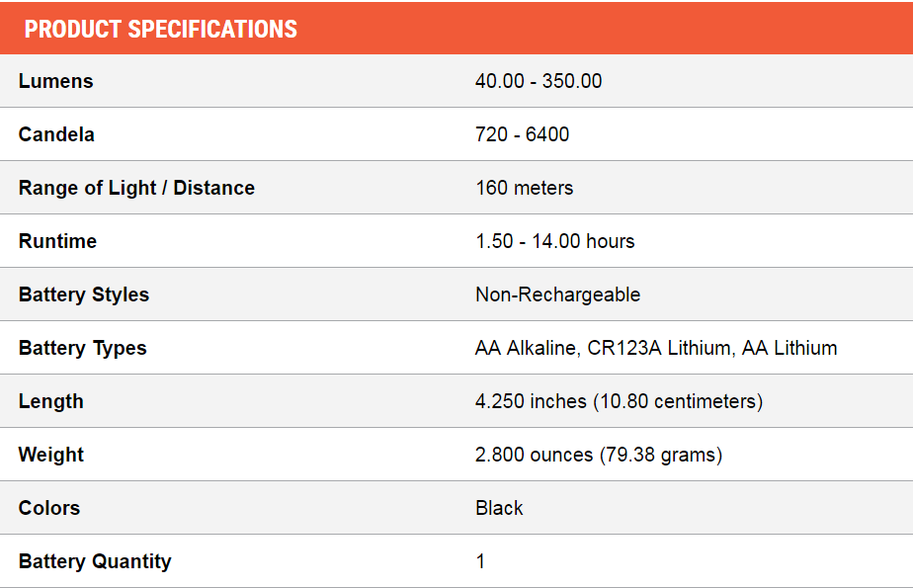Click the Candela row label
The width and height of the screenshot is (913, 588).
point(56,134)
